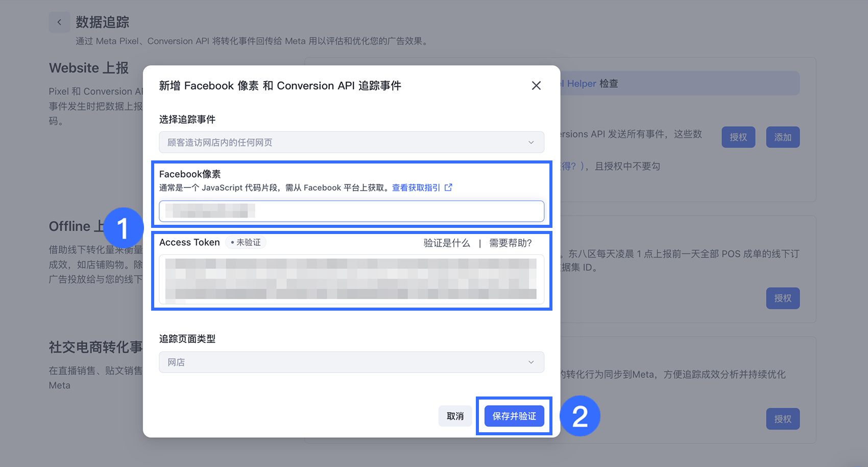
Task: Click 授权 in the Offline section card
Action: tap(783, 298)
